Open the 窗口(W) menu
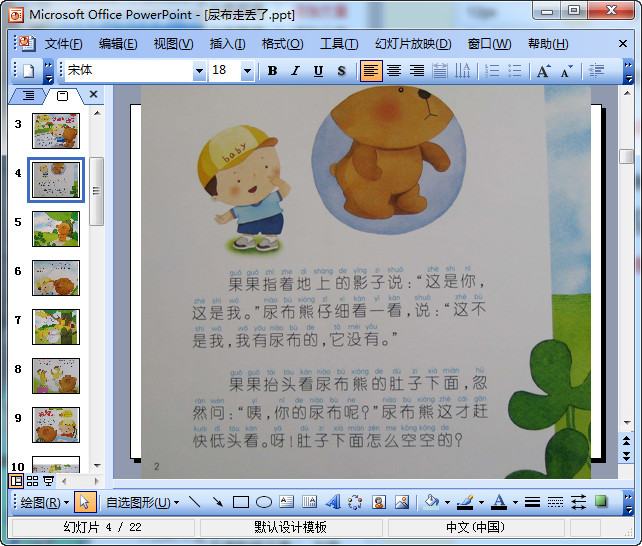Viewport: 642px width, 546px height. (x=489, y=44)
